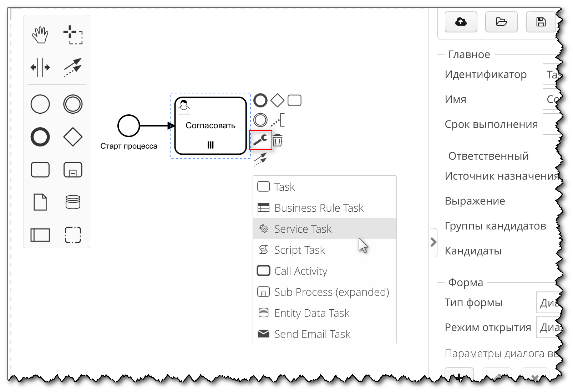This screenshot has width=573, height=392.
Task: Choose Script Task from the type menu
Action: pyautogui.click(x=299, y=250)
